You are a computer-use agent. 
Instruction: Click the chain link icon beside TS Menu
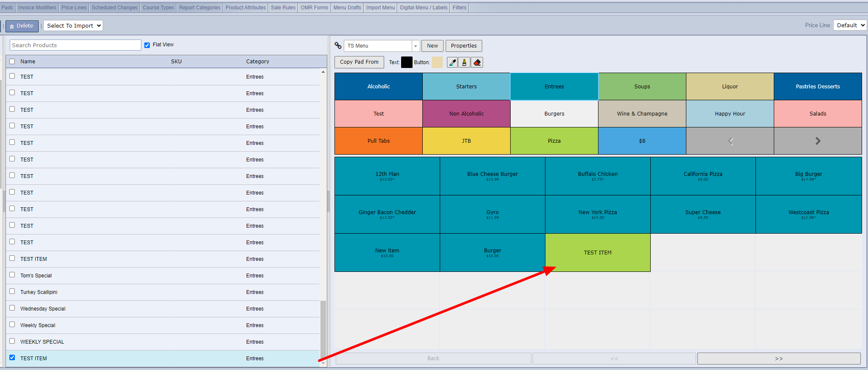pos(338,45)
